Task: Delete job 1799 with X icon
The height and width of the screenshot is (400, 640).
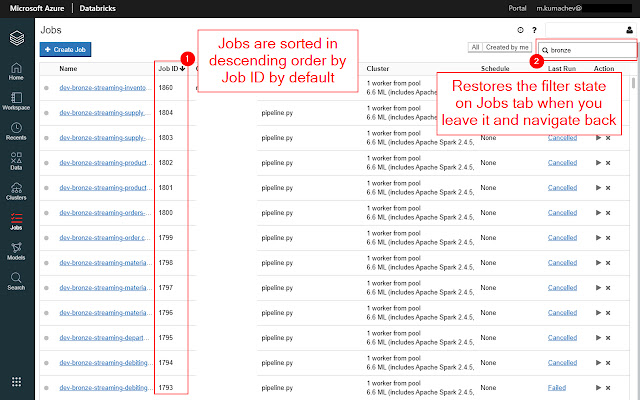Action: [x=608, y=238]
